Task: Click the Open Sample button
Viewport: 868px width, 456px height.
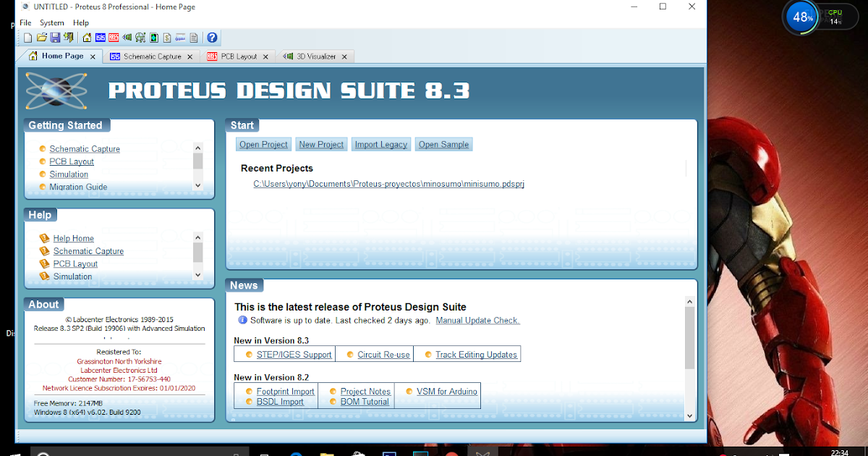Action: (444, 144)
